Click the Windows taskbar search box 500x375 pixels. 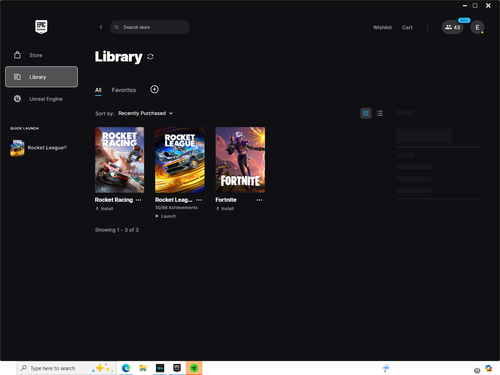pos(66,368)
